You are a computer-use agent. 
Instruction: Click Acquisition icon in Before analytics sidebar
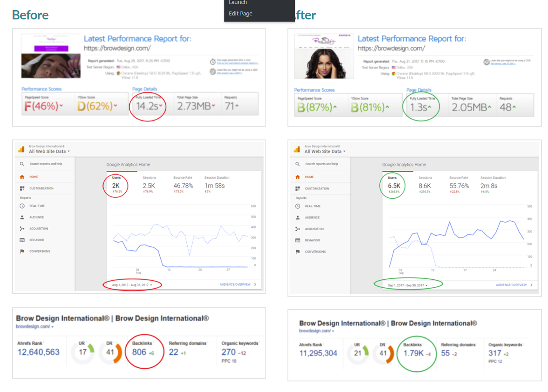coord(22,229)
